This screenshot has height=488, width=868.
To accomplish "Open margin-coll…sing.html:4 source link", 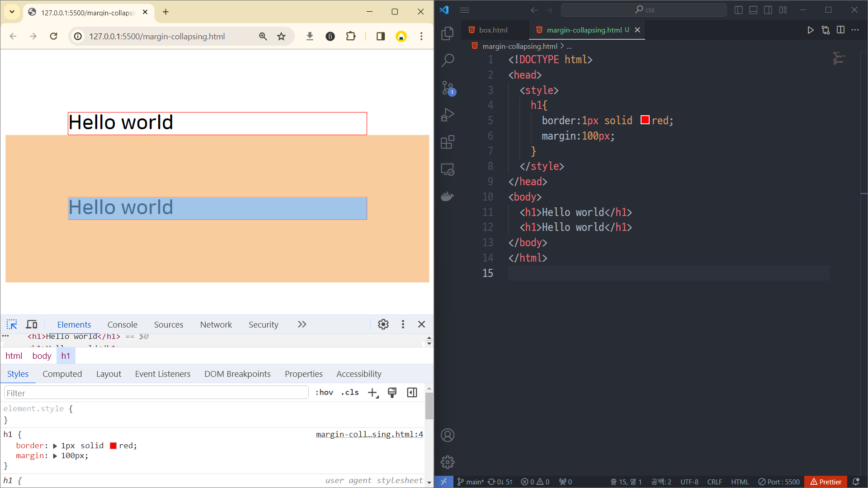I will pos(369,434).
